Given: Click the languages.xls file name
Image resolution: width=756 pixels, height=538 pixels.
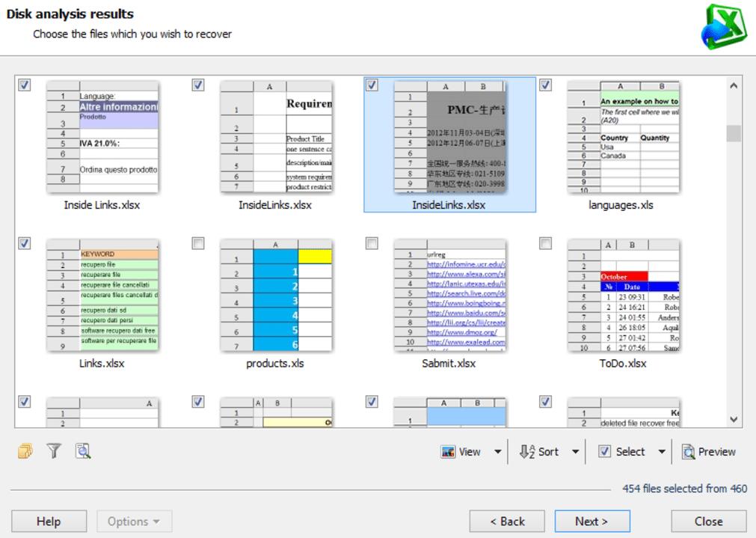Looking at the screenshot, I should (621, 205).
